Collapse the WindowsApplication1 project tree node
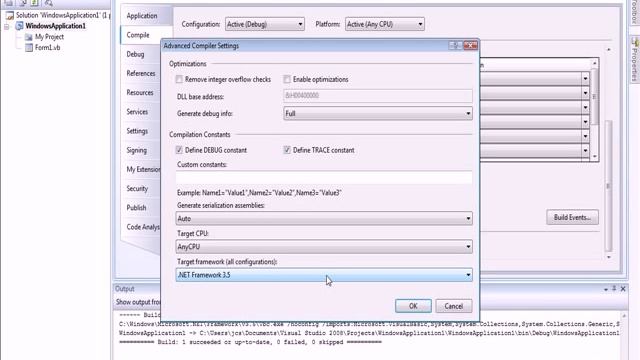Image resolution: width=640 pixels, height=360 pixels. 7,27
